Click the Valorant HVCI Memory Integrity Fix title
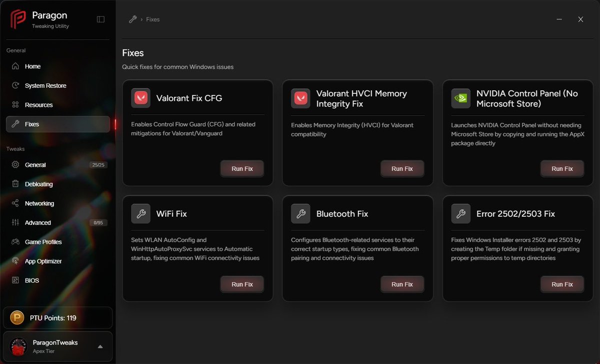 click(361, 99)
